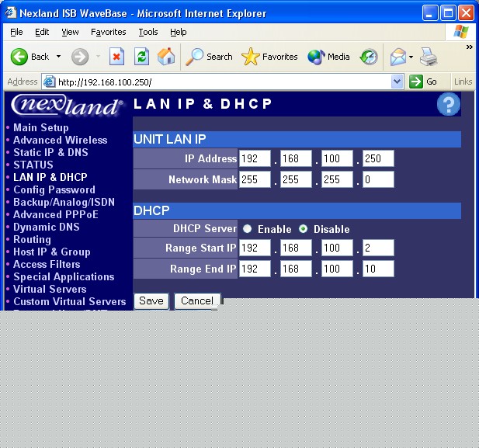The image size is (479, 448).
Task: Open Static IP & DNS page
Action: tap(50, 152)
